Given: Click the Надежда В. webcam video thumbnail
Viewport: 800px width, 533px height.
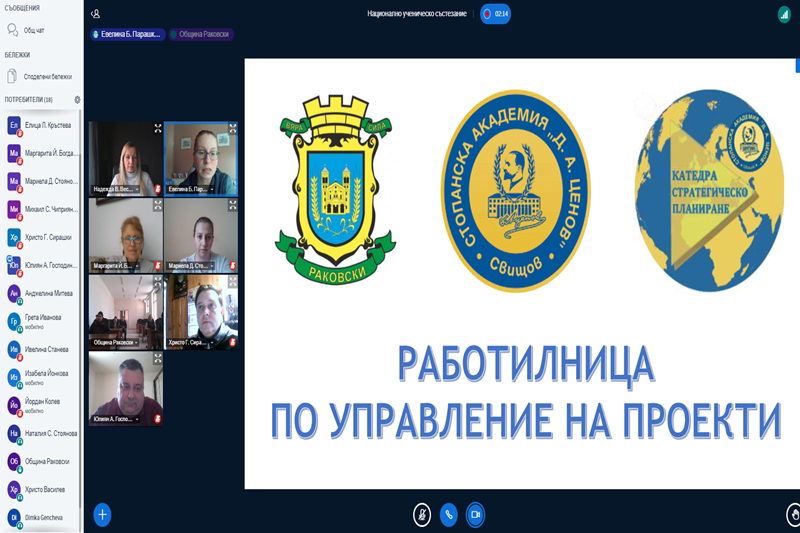Looking at the screenshot, I should [126, 159].
